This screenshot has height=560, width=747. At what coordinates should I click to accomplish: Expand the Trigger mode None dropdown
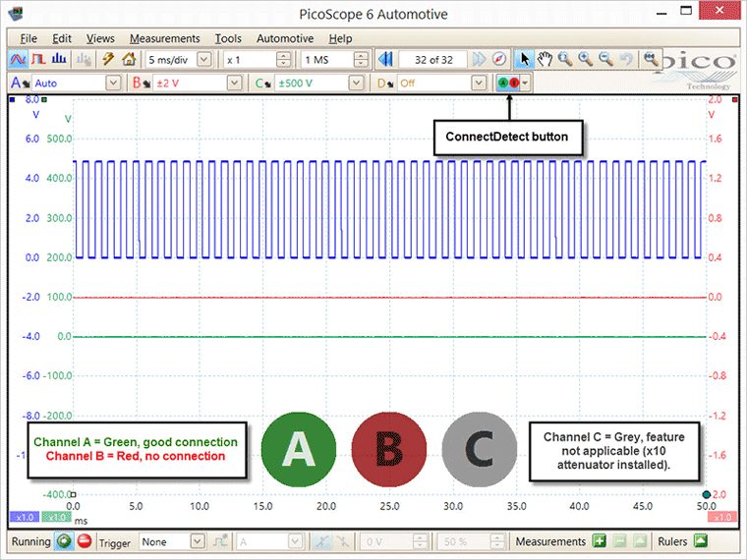(x=198, y=541)
